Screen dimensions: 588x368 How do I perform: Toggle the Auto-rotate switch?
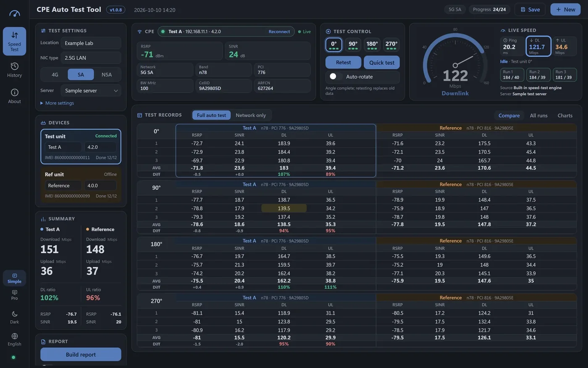pyautogui.click(x=333, y=77)
